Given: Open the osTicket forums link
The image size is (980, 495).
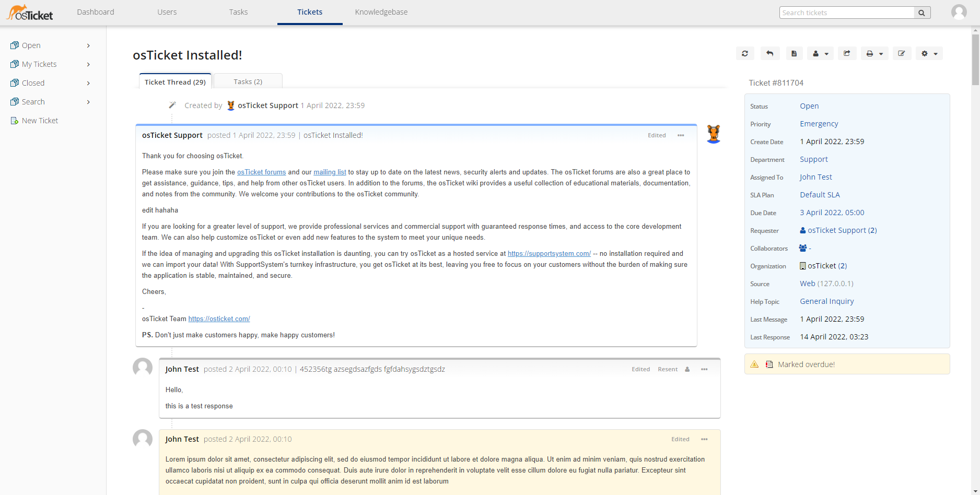Looking at the screenshot, I should pos(261,172).
